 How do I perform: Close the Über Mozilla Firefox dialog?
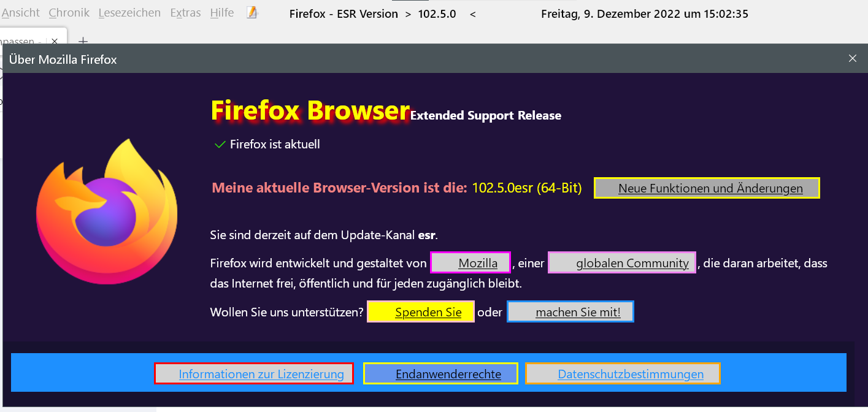click(x=852, y=58)
